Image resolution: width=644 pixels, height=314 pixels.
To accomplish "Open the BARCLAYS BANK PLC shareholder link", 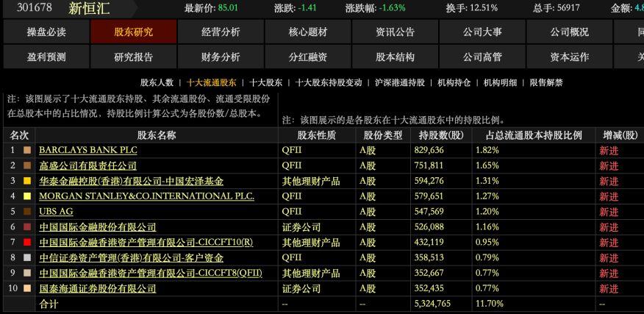I will tap(88, 150).
